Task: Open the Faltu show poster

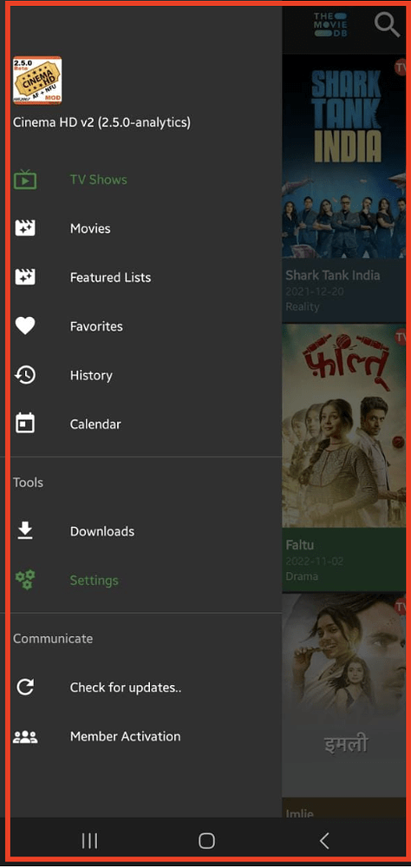Action: 344,425
